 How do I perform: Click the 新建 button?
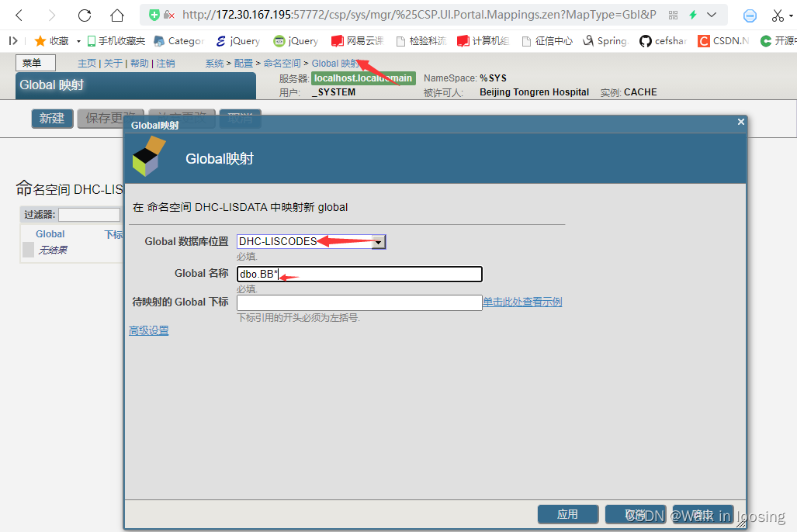click(52, 119)
